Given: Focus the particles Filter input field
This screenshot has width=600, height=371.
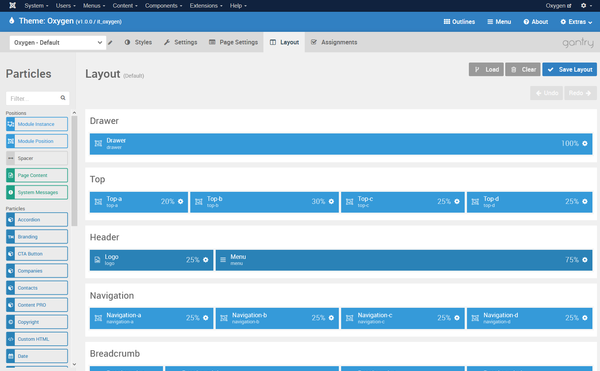Looking at the screenshot, I should [34, 98].
